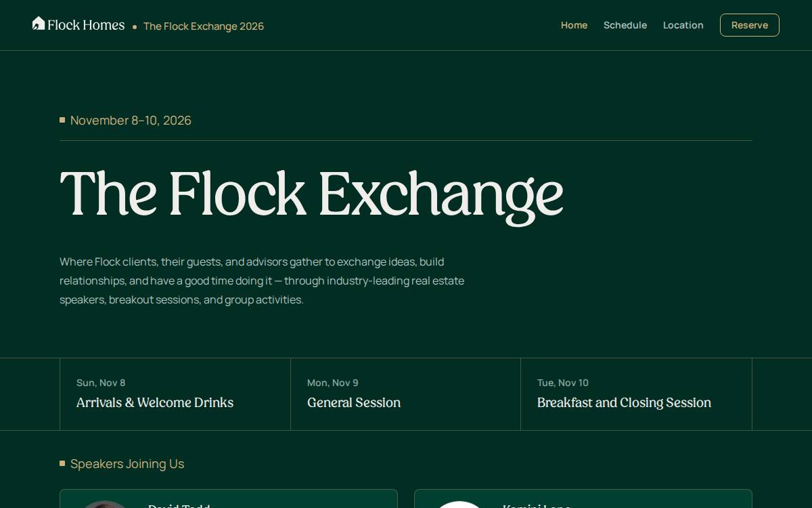Select the 'Breakfast and Closing Session' day card
Image resolution: width=812 pixels, height=508 pixels.
pos(636,394)
